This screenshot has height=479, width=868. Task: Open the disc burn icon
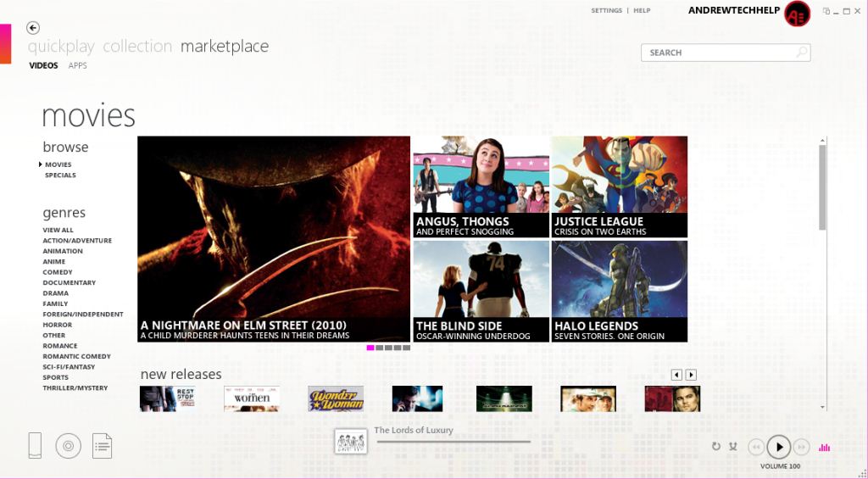[68, 446]
